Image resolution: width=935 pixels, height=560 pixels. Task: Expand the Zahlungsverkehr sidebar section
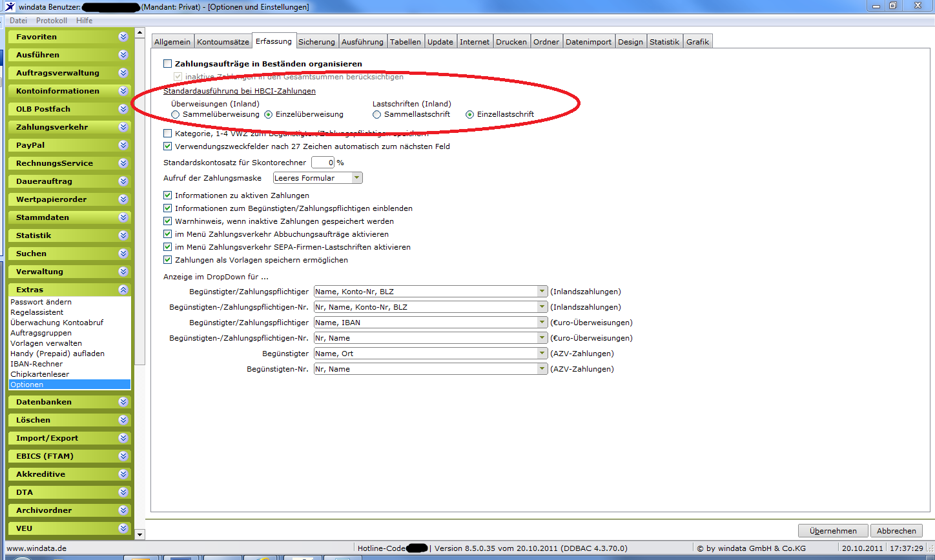pyautogui.click(x=69, y=127)
